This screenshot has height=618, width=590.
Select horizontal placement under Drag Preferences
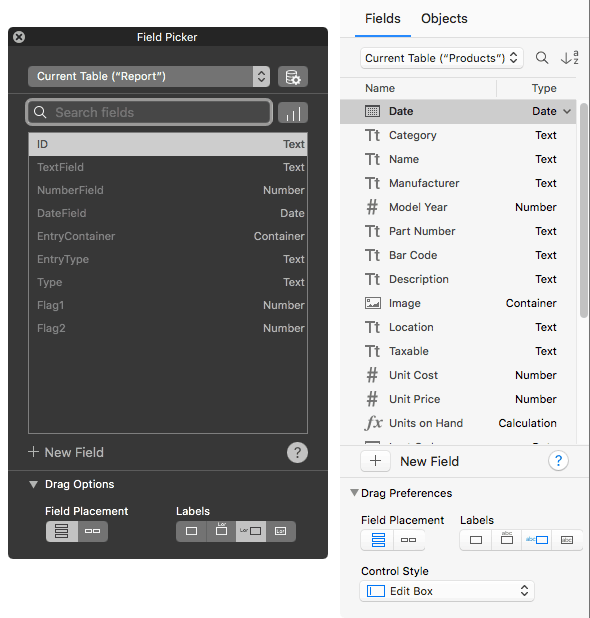pyautogui.click(x=409, y=540)
